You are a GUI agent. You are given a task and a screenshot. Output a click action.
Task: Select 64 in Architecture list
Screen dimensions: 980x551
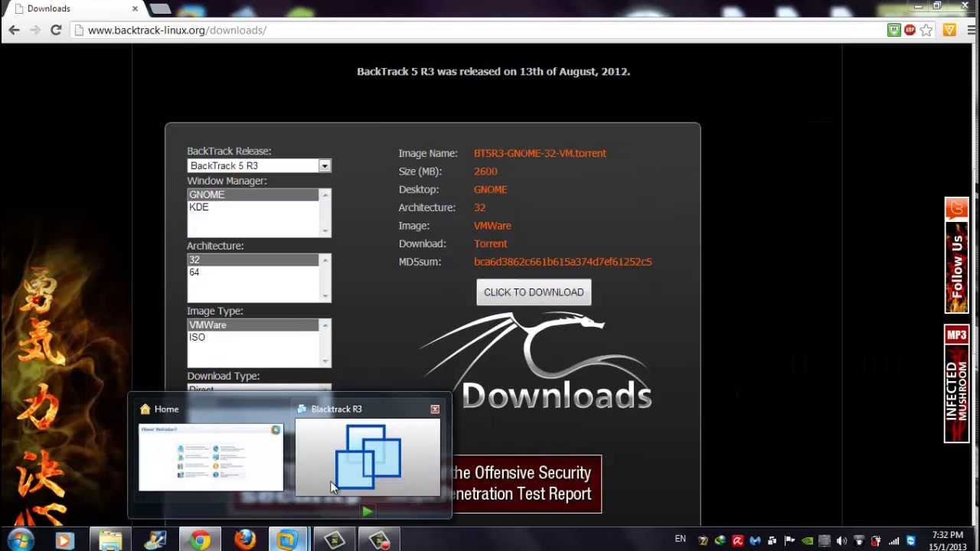point(253,272)
